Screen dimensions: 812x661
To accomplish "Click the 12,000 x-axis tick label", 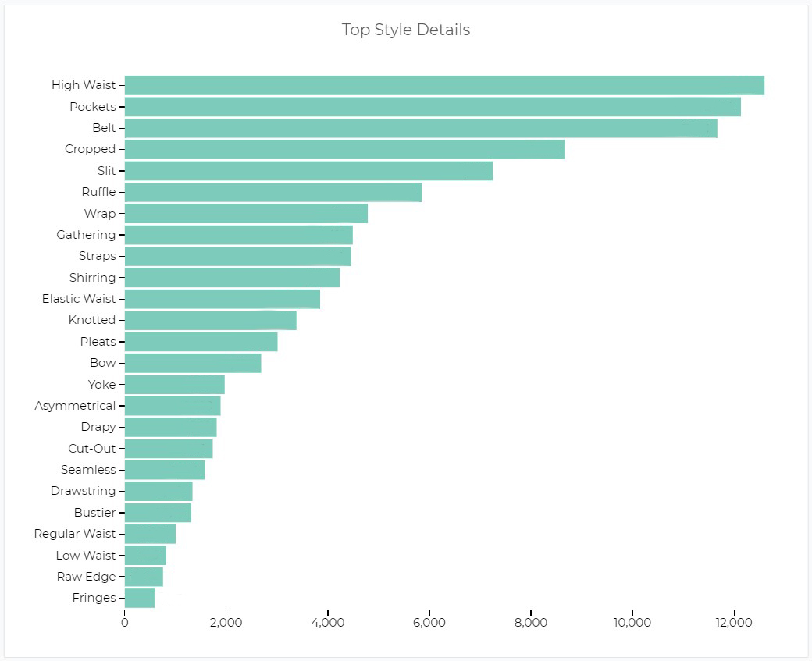I will point(733,624).
